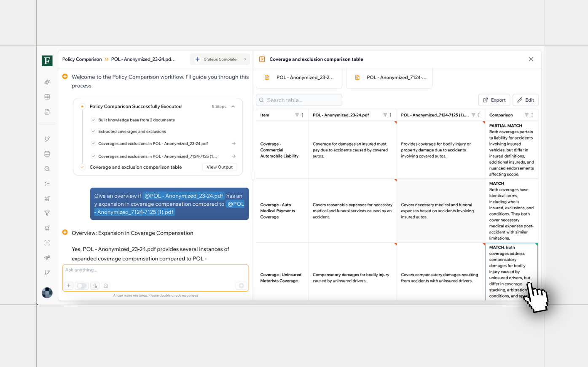Image resolution: width=588 pixels, height=367 pixels.
Task: Click the airplane icon above the funnel icon
Action: tap(47, 198)
